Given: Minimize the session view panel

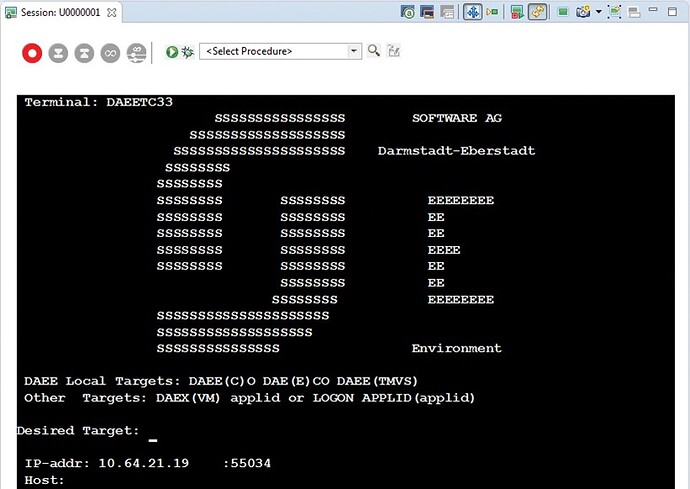Looking at the screenshot, I should click(653, 9).
